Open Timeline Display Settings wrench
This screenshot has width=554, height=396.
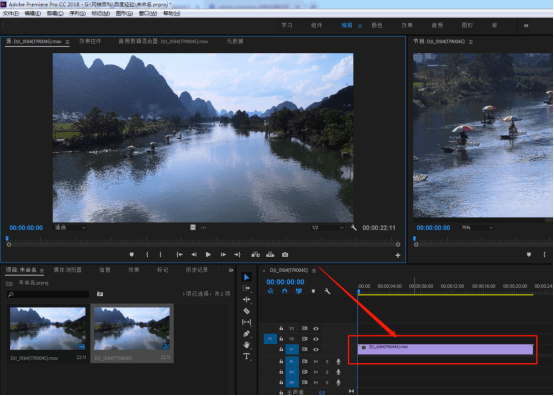327,291
